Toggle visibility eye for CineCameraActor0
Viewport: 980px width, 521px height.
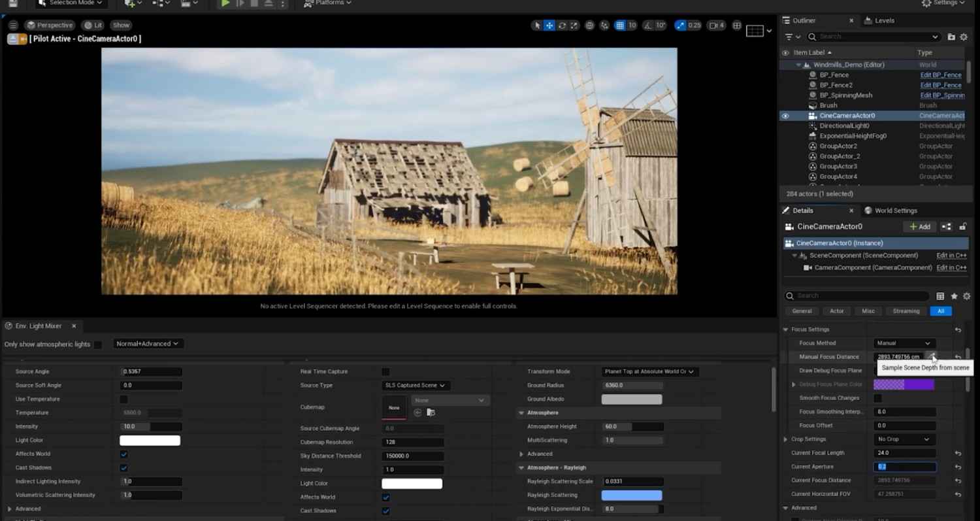tap(785, 116)
